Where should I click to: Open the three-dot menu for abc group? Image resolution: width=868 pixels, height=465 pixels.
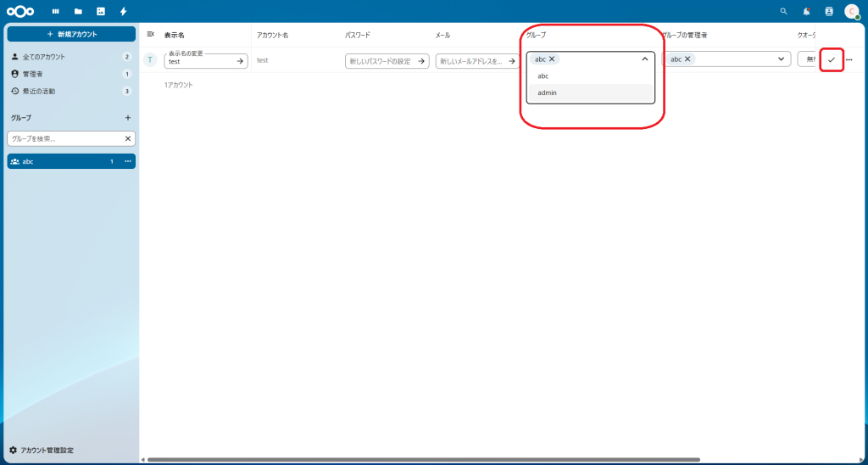click(x=128, y=161)
